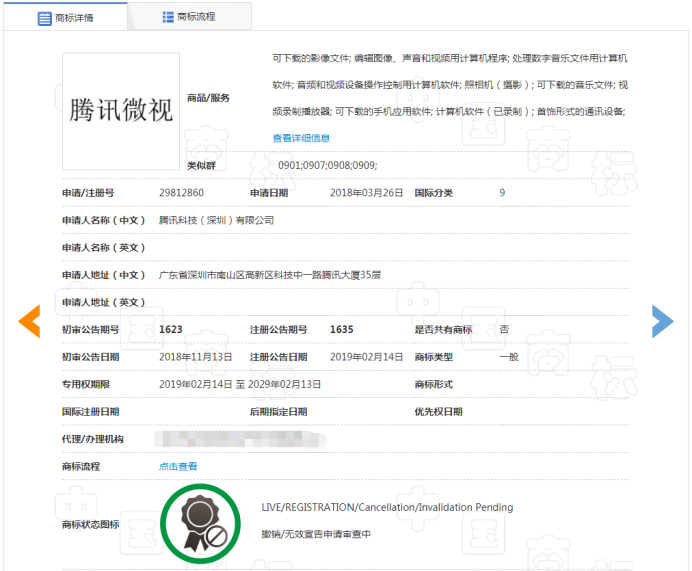Viewport: 692px width, 571px height.
Task: Select status text 撤销/无效宣告申请审查中
Action: click(316, 534)
